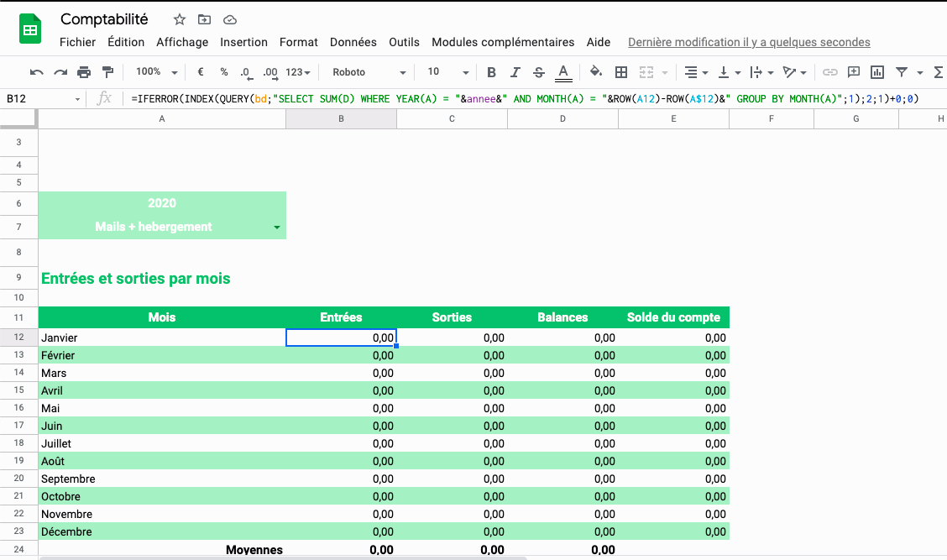This screenshot has height=560, width=947.
Task: Click the undo arrow in toolbar
Action: [36, 72]
